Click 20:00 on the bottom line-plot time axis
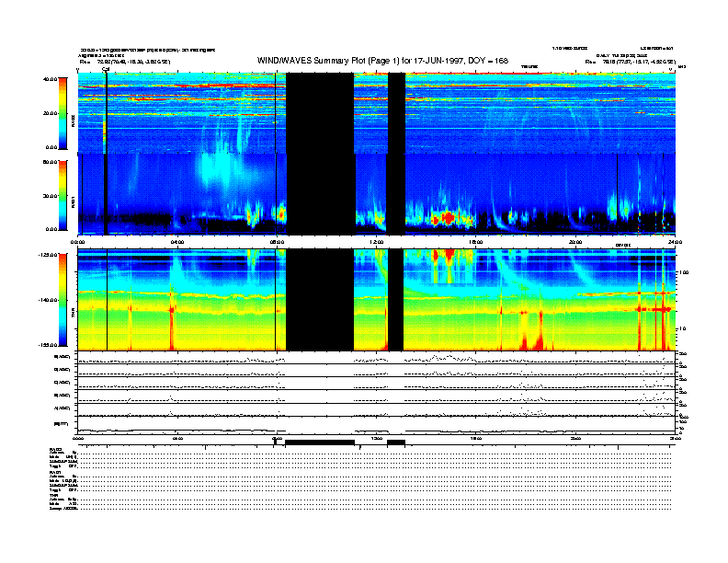Viewport: 728px width, 563px height. pos(575,438)
